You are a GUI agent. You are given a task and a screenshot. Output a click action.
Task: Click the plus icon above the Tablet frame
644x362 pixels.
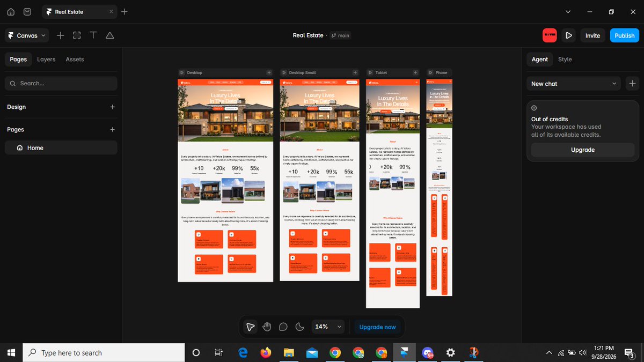pyautogui.click(x=414, y=72)
